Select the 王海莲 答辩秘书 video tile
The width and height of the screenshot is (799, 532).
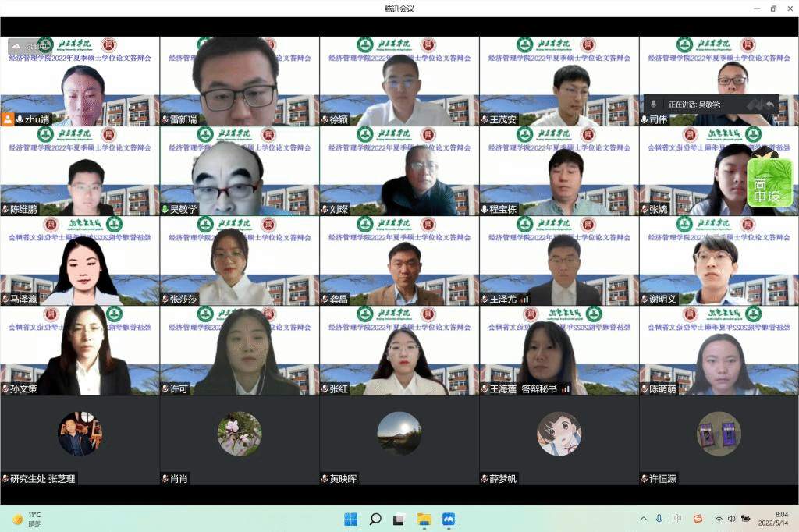[559, 350]
